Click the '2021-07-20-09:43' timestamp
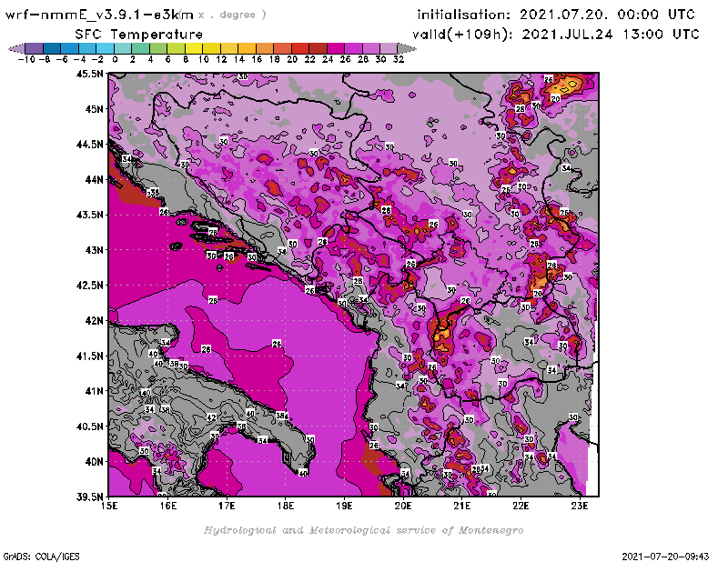The width and height of the screenshot is (728, 562). (x=665, y=557)
